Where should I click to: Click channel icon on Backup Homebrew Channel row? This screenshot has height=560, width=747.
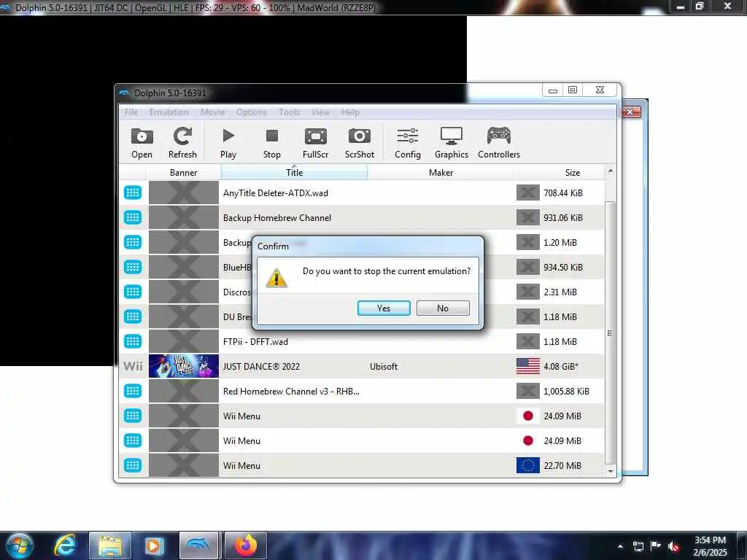point(133,217)
